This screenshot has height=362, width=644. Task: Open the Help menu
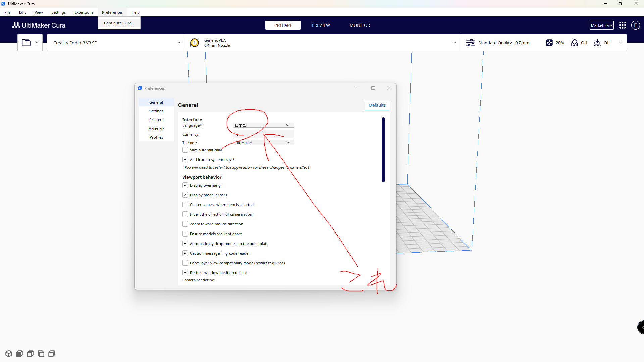[x=136, y=12]
